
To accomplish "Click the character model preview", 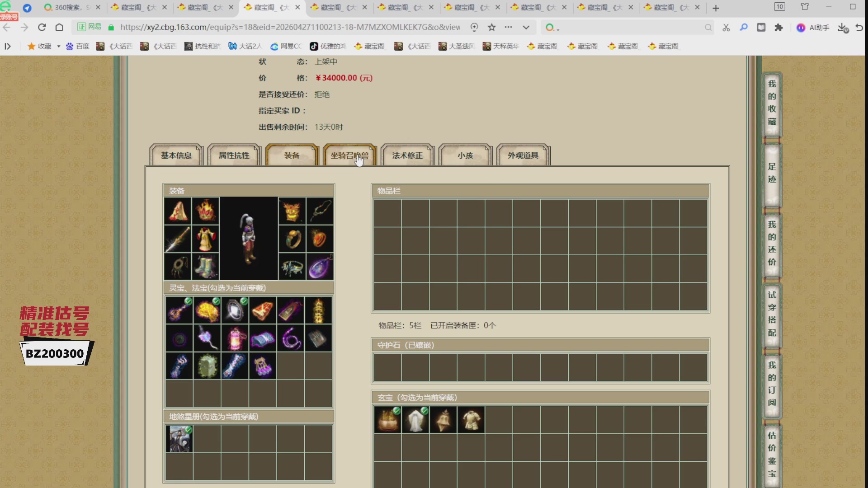I will [x=249, y=239].
